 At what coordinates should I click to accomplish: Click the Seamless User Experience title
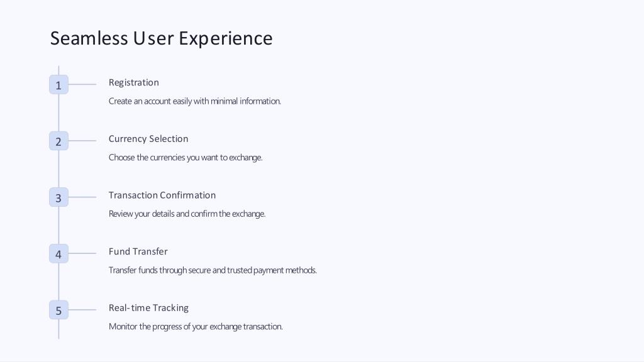(x=162, y=38)
